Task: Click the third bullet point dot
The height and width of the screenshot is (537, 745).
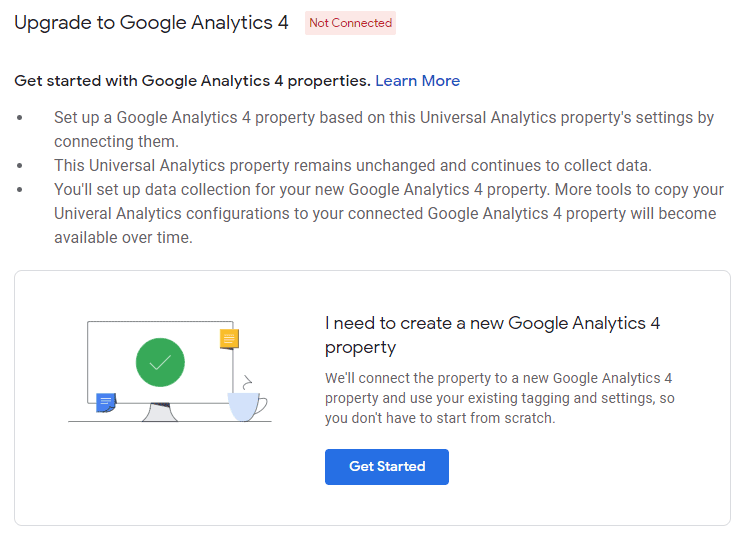Action: (19, 190)
